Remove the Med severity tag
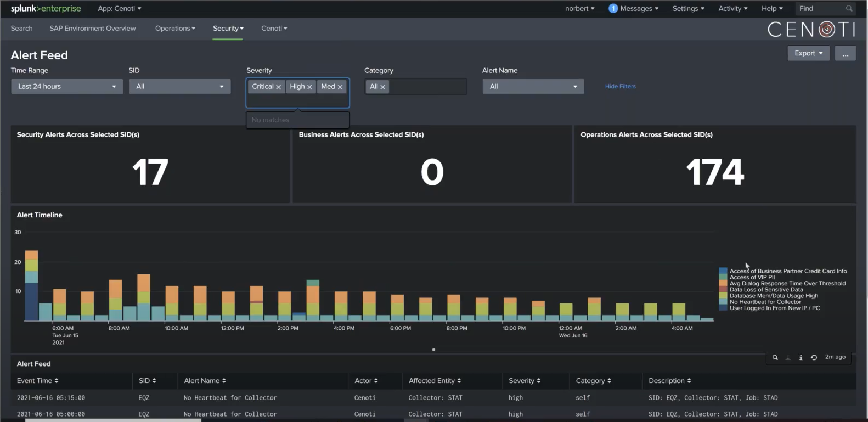This screenshot has height=422, width=868. [x=340, y=87]
